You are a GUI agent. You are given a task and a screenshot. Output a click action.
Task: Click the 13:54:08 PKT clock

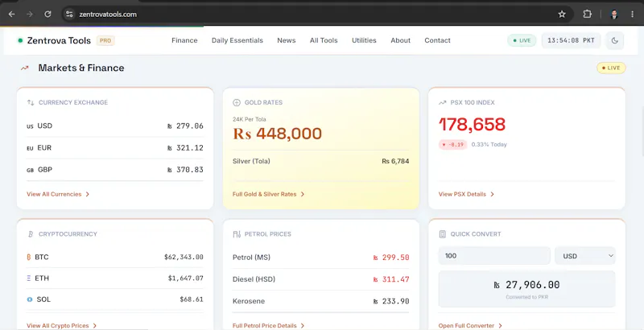click(x=571, y=40)
